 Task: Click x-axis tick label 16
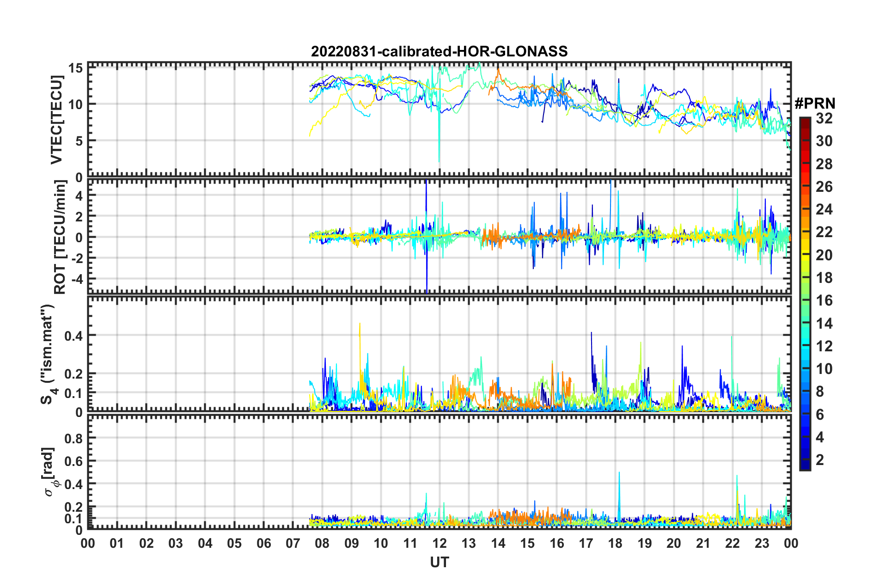click(557, 543)
